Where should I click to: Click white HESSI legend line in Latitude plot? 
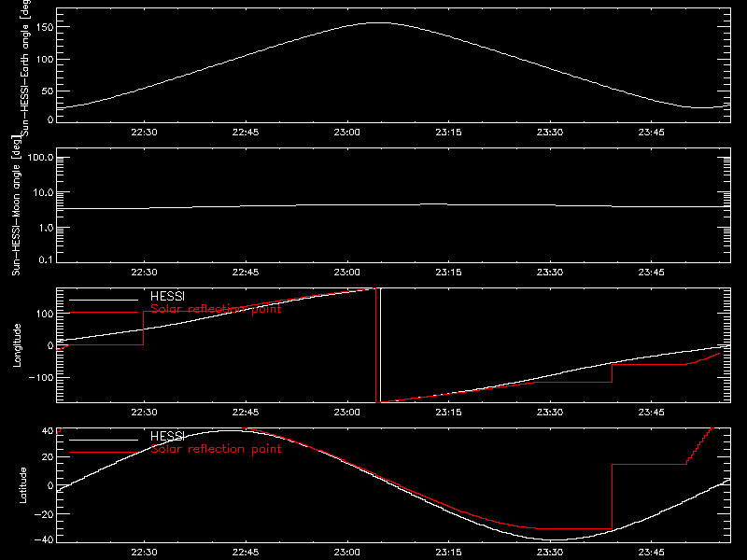pos(104,440)
